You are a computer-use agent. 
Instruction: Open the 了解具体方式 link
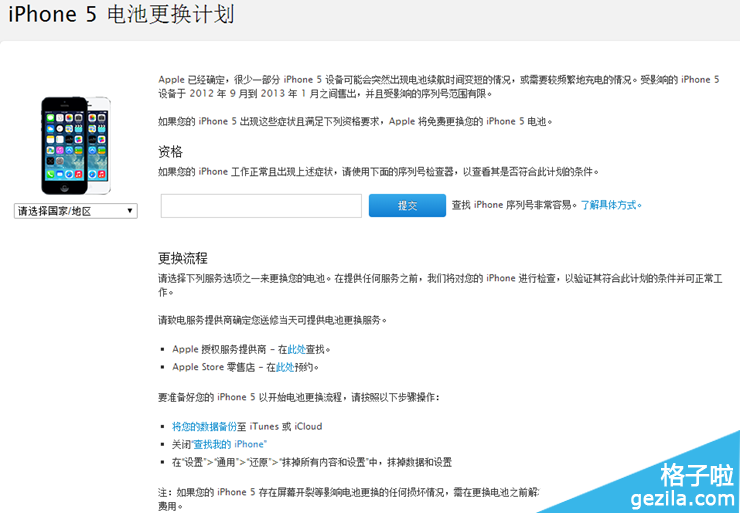tap(611, 205)
